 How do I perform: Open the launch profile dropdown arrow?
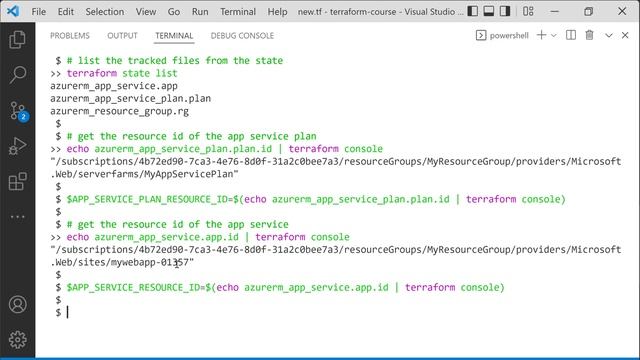[x=553, y=36]
